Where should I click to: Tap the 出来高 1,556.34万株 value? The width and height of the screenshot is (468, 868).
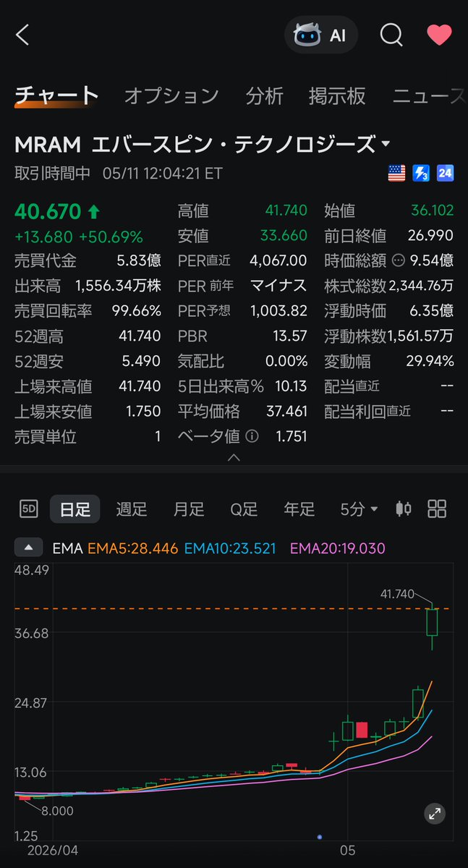tap(116, 286)
